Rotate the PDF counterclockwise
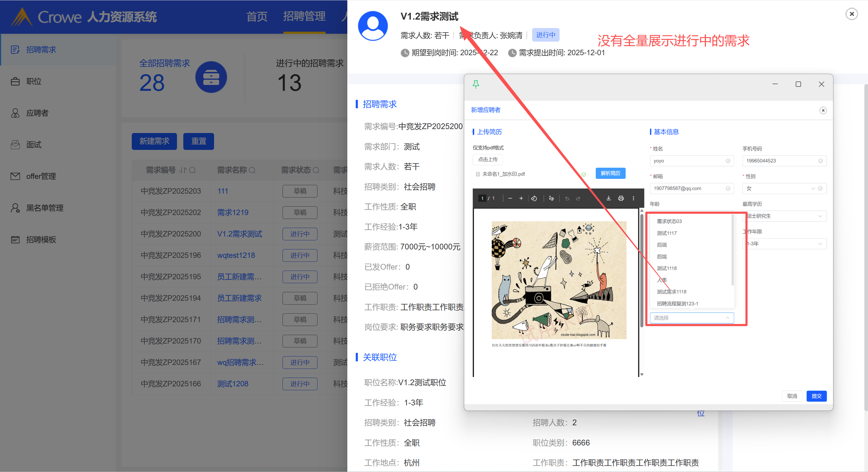 point(534,198)
